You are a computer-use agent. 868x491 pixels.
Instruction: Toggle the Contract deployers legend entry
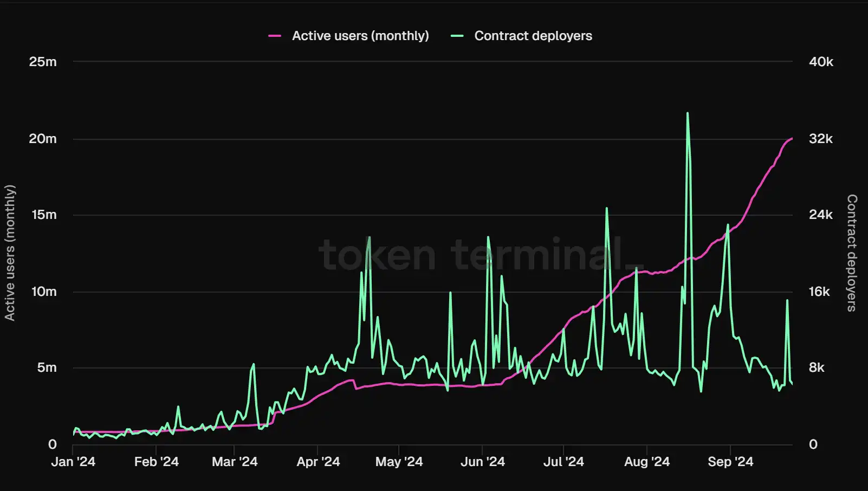pyautogui.click(x=533, y=36)
